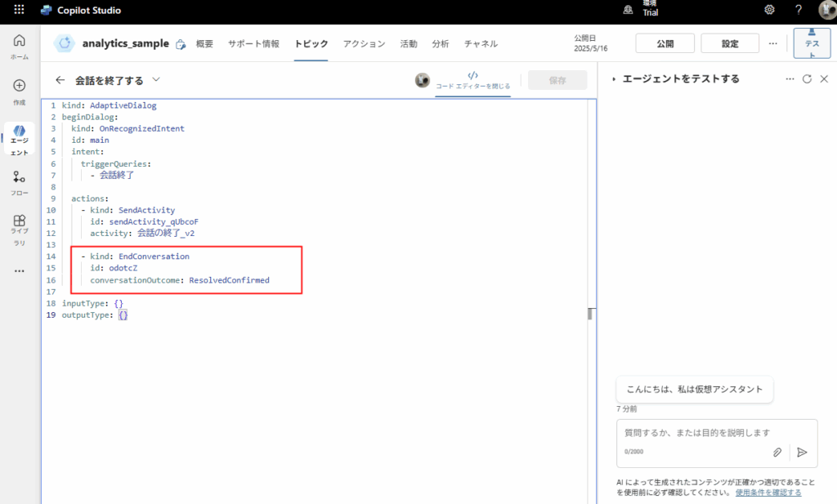Close the agent test panel
Image resolution: width=837 pixels, height=504 pixels.
824,79
